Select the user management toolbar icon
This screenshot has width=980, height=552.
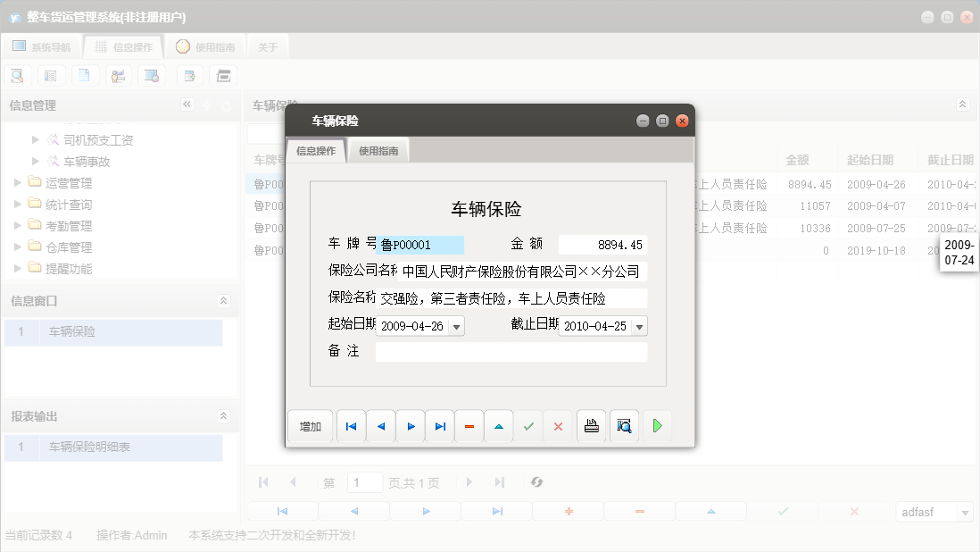[x=118, y=75]
